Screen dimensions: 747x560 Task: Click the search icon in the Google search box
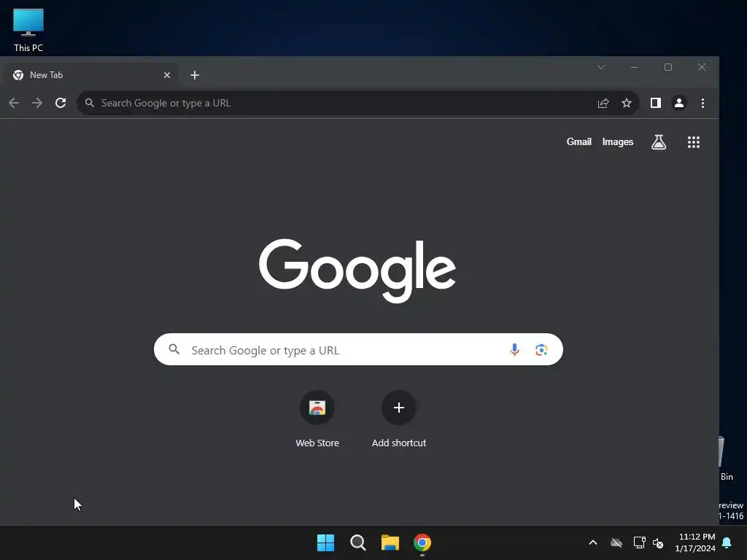click(x=174, y=349)
